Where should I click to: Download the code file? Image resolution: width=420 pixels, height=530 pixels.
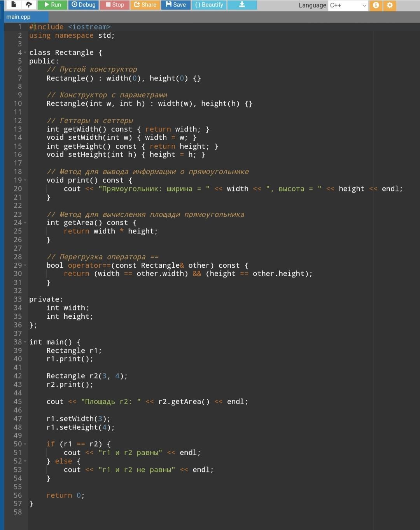(x=242, y=5)
